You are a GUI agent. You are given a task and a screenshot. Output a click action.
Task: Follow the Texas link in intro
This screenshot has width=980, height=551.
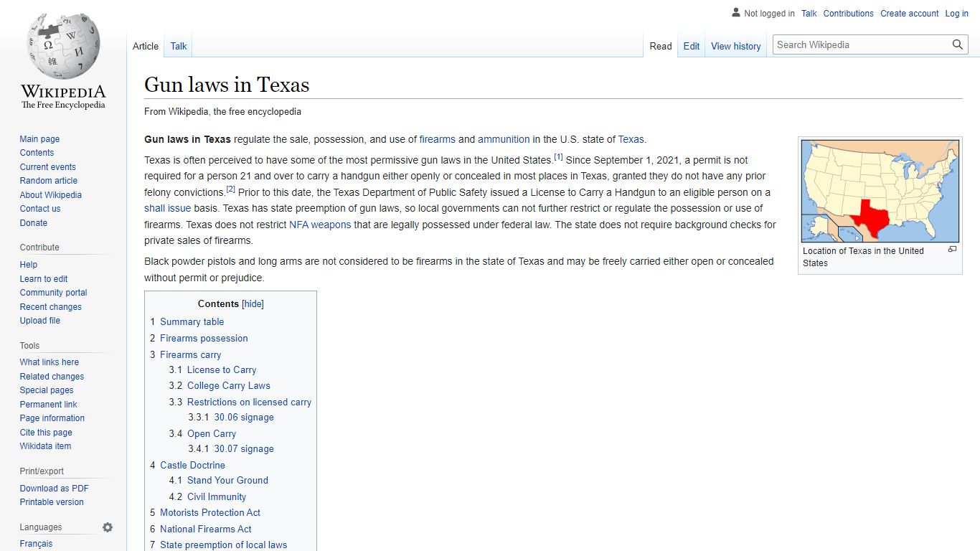[x=631, y=139]
